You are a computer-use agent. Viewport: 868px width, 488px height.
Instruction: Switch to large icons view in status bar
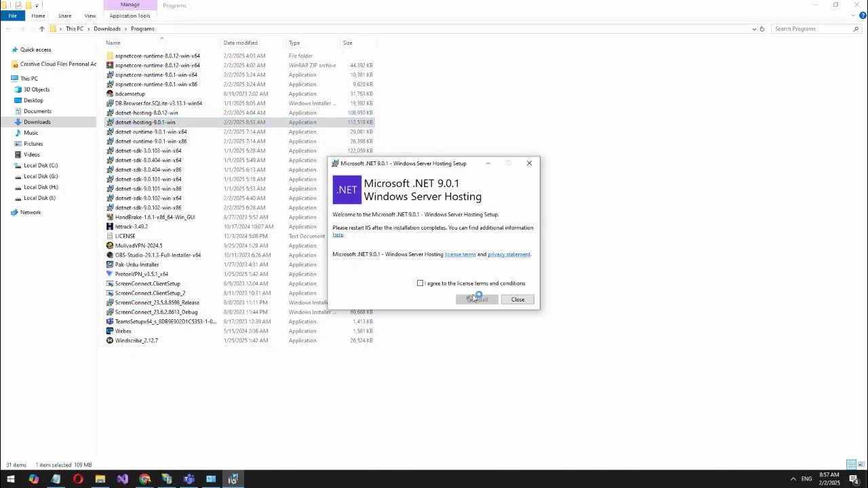pos(860,464)
